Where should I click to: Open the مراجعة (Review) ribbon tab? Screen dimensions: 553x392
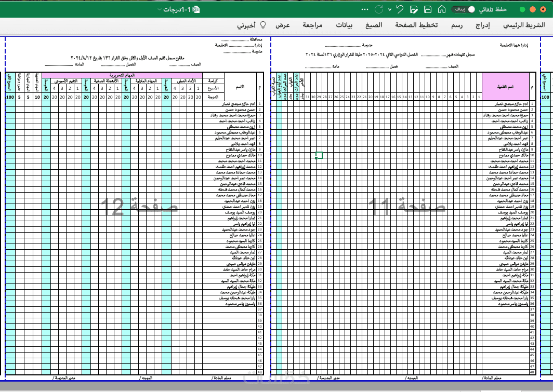312,25
